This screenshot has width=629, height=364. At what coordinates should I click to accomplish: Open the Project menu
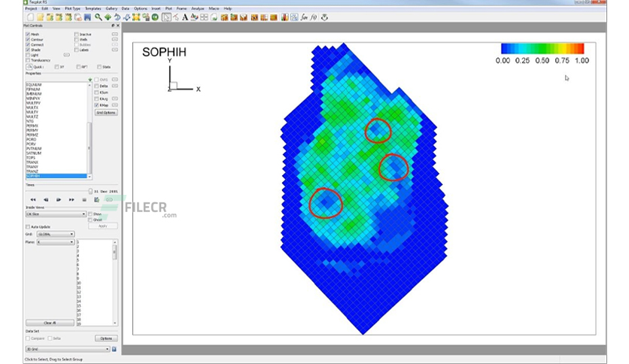(31, 8)
